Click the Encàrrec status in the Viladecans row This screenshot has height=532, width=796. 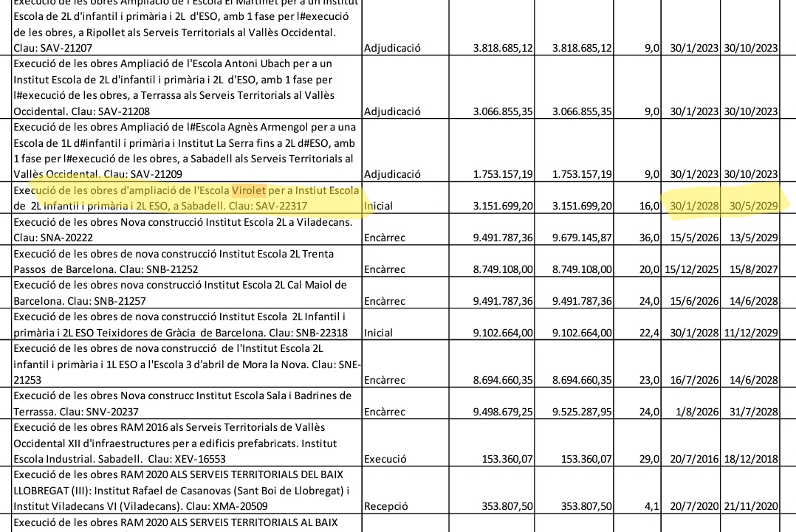[384, 238]
